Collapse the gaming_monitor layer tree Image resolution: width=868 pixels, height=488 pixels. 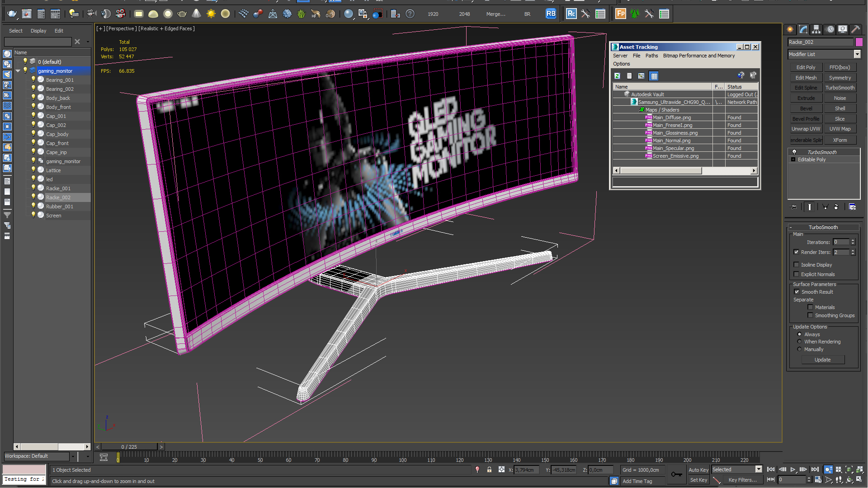point(18,71)
